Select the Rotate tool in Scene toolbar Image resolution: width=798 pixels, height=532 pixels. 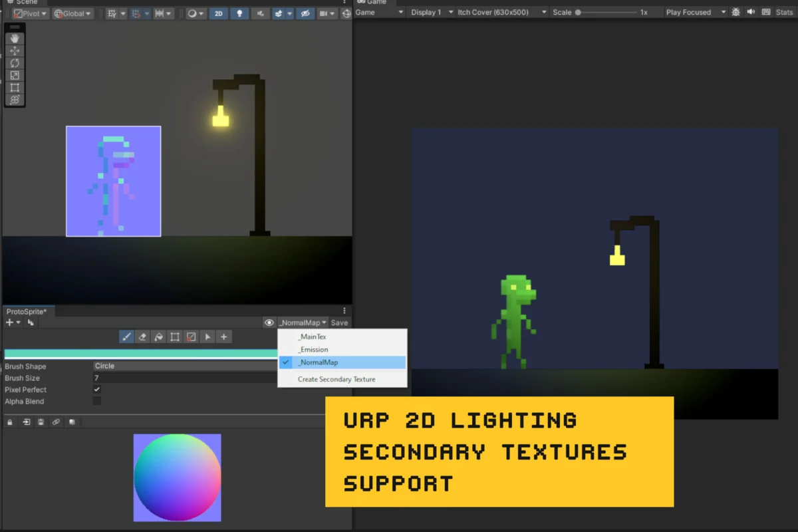(x=15, y=63)
